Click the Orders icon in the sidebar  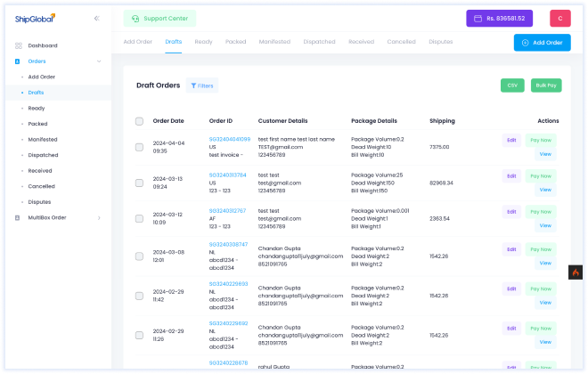tap(19, 61)
